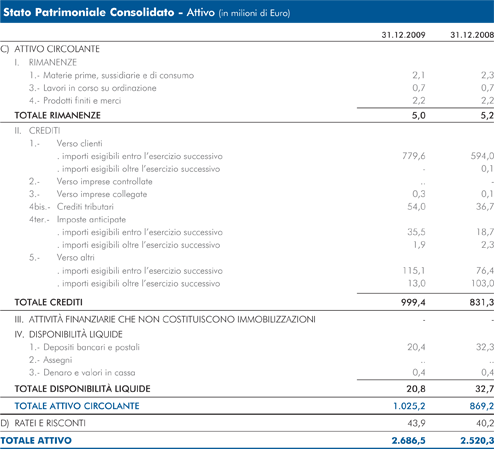Click the Depositi bancari e postali row
The width and height of the screenshot is (495, 452).
(247, 347)
